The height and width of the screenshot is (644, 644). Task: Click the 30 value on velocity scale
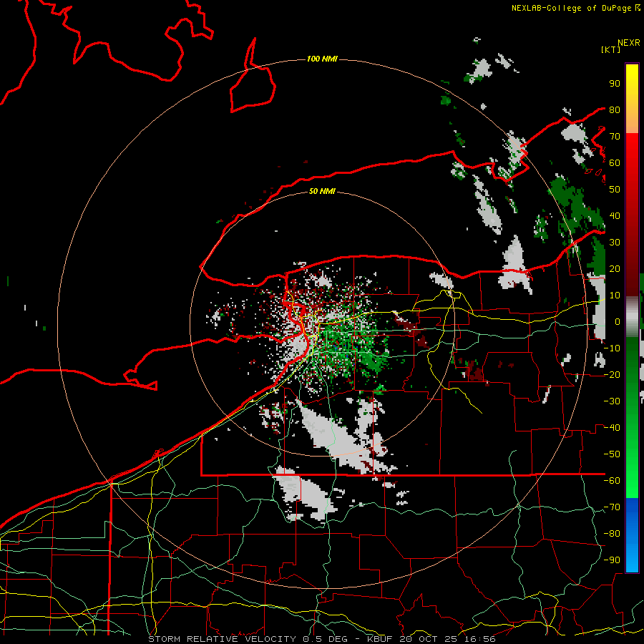pyautogui.click(x=615, y=242)
